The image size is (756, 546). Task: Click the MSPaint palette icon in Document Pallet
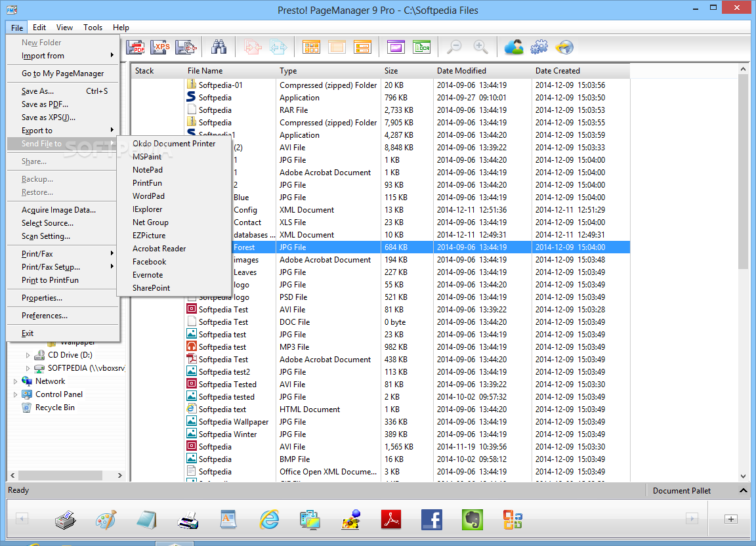pos(106,520)
